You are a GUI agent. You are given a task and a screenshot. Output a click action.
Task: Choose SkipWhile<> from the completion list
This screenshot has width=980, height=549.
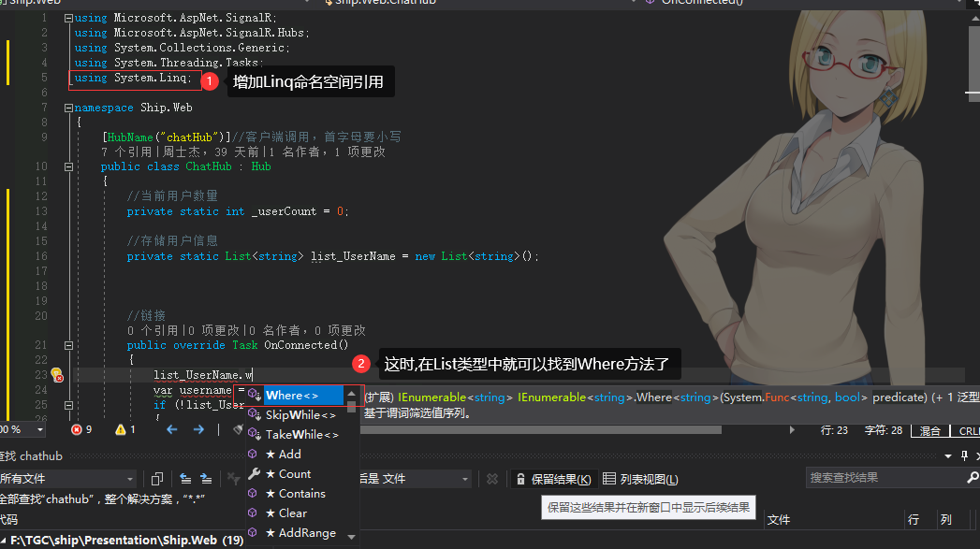(x=300, y=414)
